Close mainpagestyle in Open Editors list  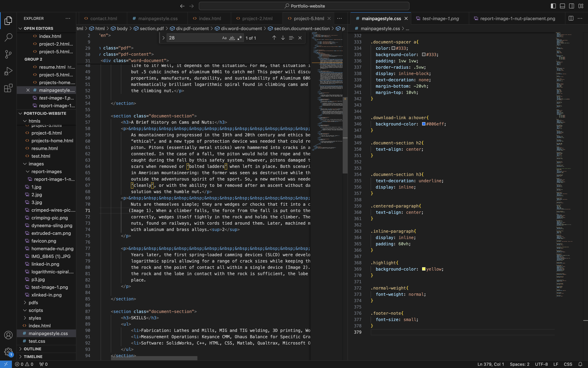(x=28, y=90)
